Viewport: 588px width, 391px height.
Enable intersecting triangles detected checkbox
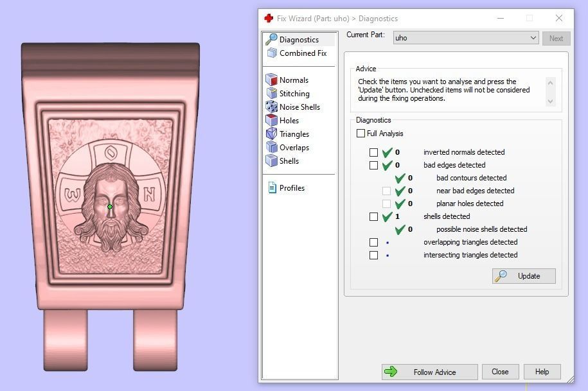pyautogui.click(x=373, y=255)
